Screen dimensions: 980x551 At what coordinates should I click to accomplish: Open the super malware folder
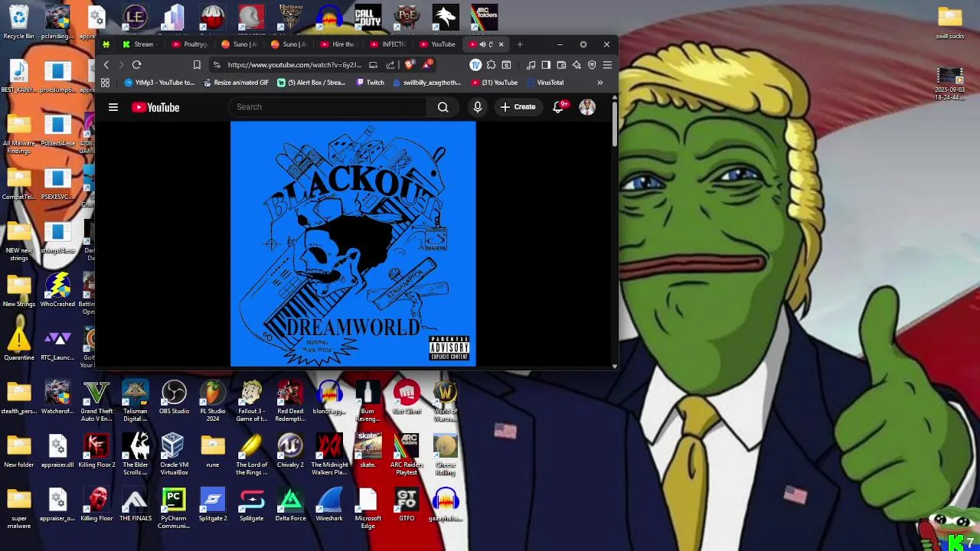tap(19, 509)
